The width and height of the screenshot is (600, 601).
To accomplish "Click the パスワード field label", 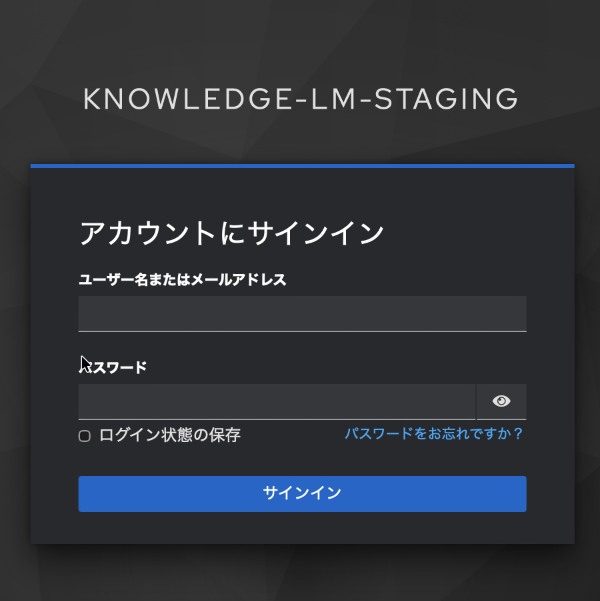I will coord(113,368).
